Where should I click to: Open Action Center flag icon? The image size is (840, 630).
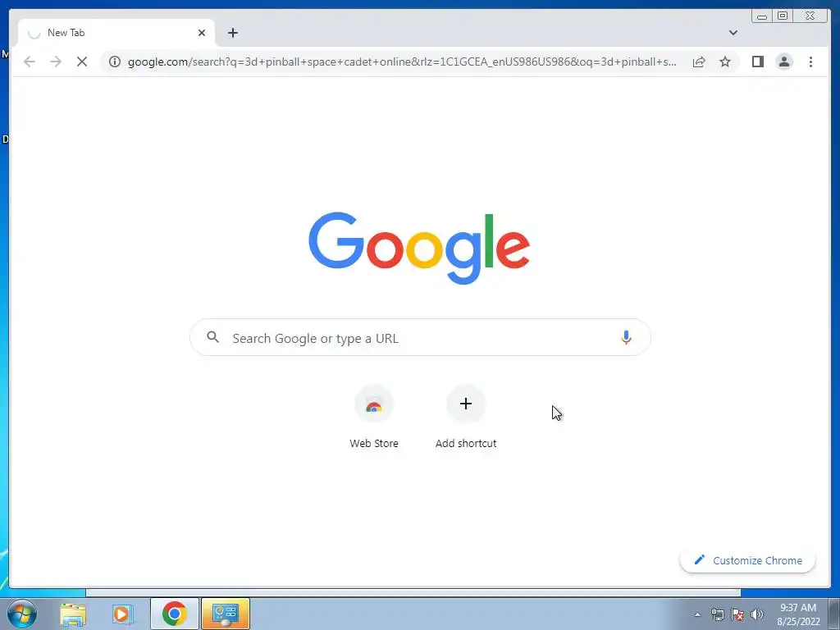(x=737, y=614)
